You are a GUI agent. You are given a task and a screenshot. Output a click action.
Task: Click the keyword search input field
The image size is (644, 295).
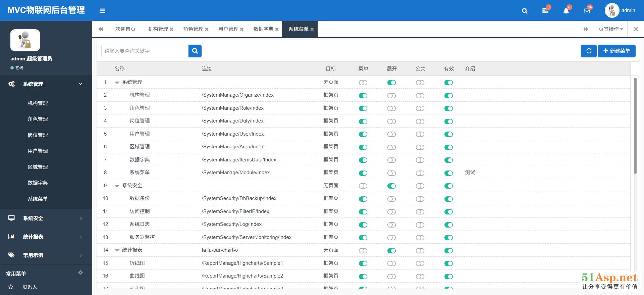145,51
